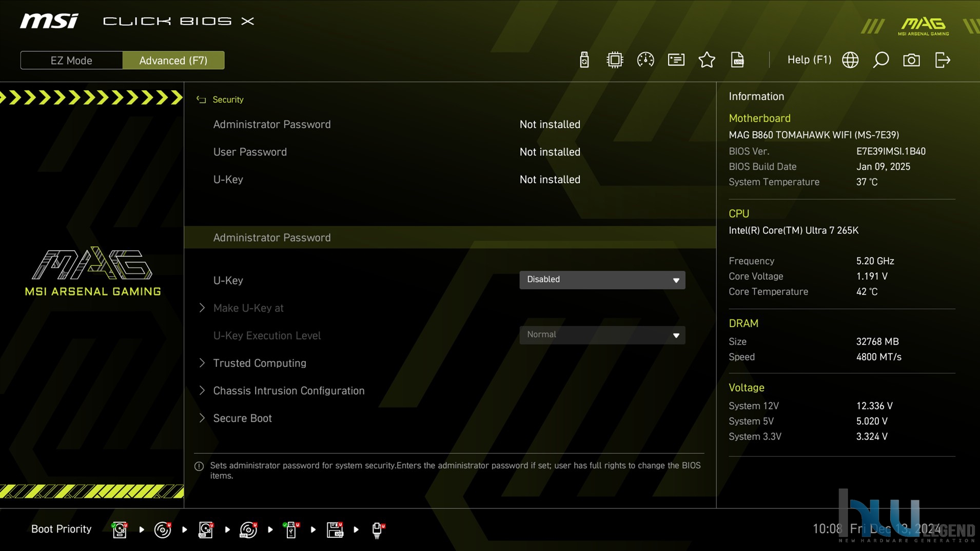980x551 pixels.
Task: Click Administrator Password 'Not installed' status
Action: pyautogui.click(x=550, y=125)
